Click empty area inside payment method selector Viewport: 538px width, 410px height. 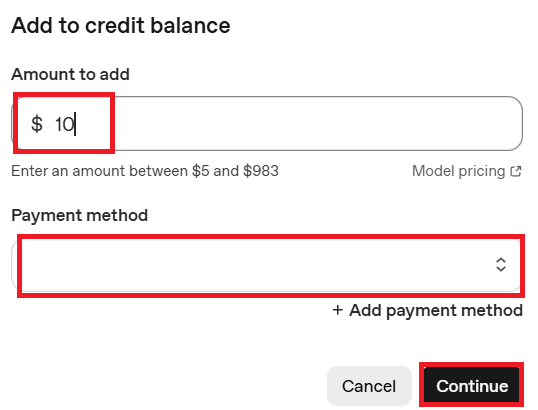[x=254, y=265]
